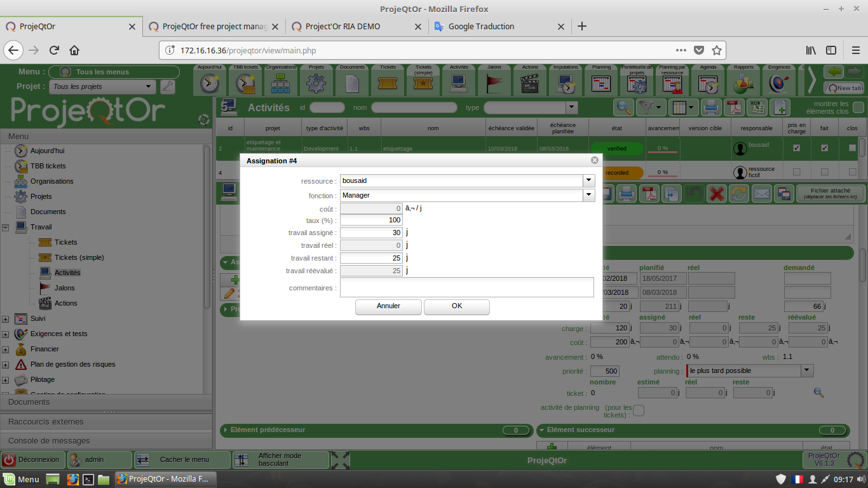Close the Assignation dialog with X icon
Viewport: 868px width, 488px height.
tap(594, 161)
